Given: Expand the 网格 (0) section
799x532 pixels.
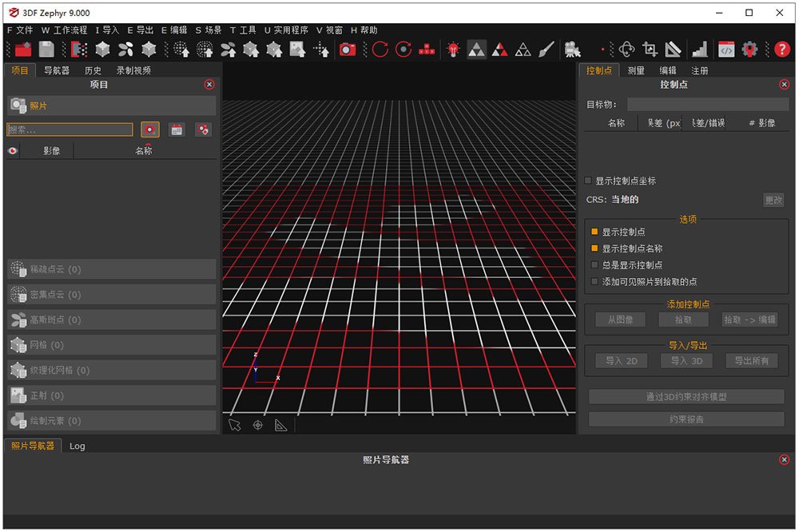Looking at the screenshot, I should [112, 345].
